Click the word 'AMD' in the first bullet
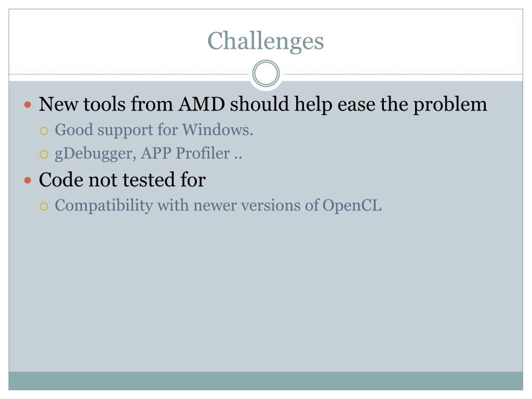 click(202, 104)
